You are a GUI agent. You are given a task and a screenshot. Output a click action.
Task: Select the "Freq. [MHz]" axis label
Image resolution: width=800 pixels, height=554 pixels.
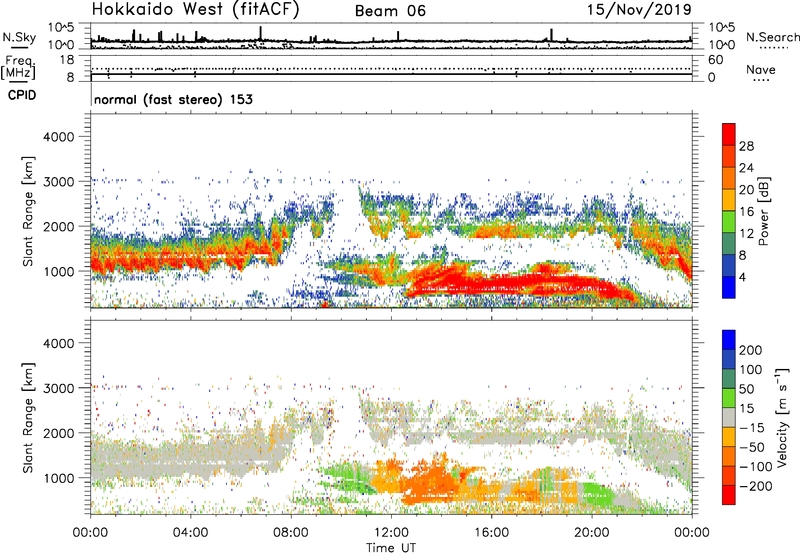pyautogui.click(x=18, y=68)
